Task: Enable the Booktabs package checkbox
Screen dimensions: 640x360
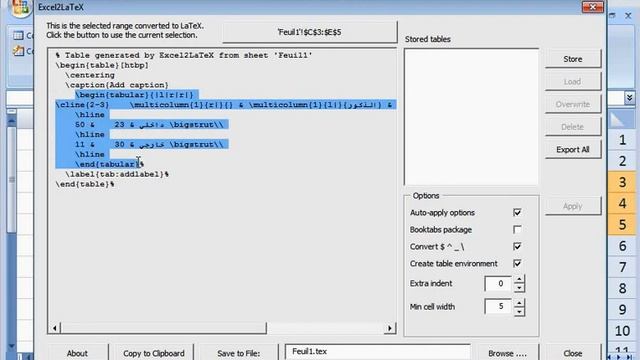Action: [517, 230]
